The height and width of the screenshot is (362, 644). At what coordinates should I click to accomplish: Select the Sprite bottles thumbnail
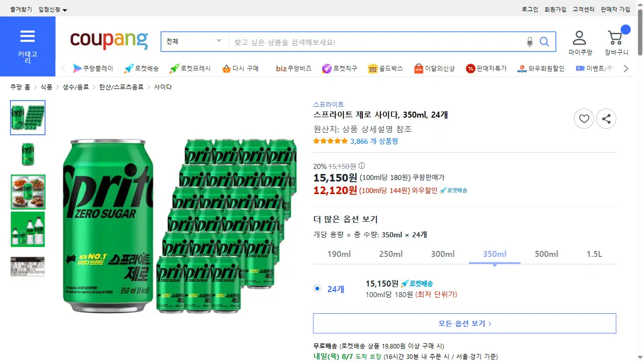pos(28,229)
